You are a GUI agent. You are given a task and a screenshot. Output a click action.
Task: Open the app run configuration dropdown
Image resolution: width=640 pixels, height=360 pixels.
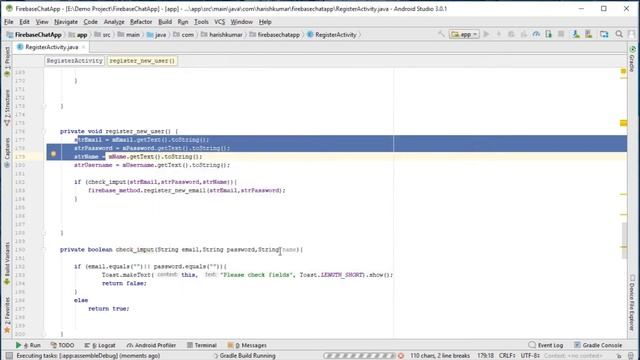click(464, 34)
